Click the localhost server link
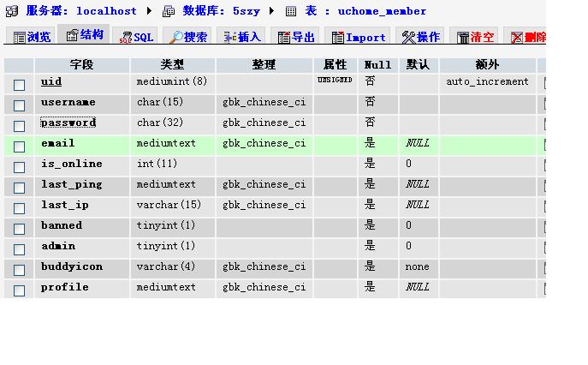The image size is (588, 365). (x=106, y=11)
